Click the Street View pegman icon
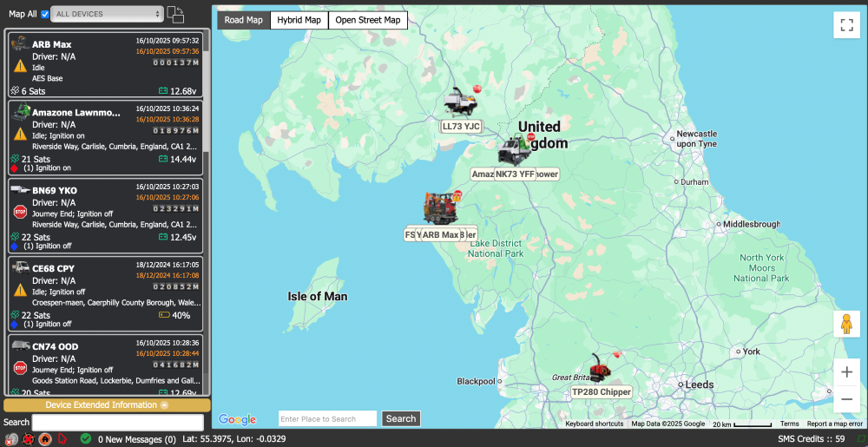This screenshot has width=868, height=447. coord(845,324)
